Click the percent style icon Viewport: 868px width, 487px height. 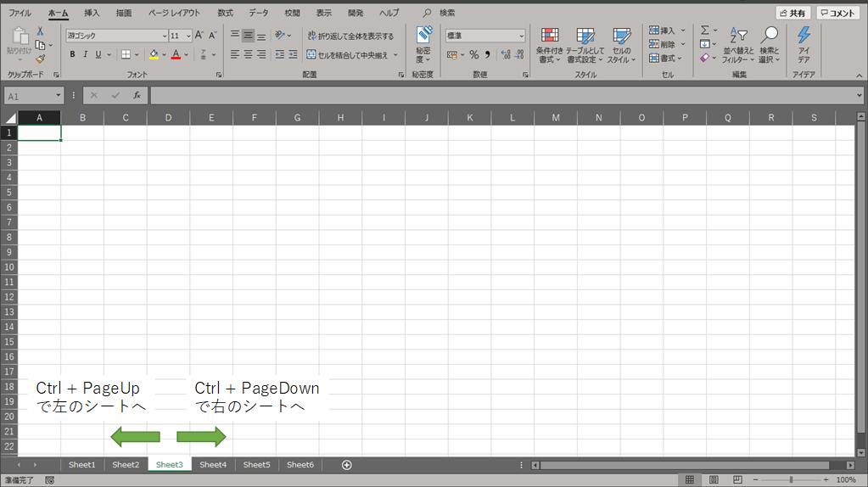[474, 54]
